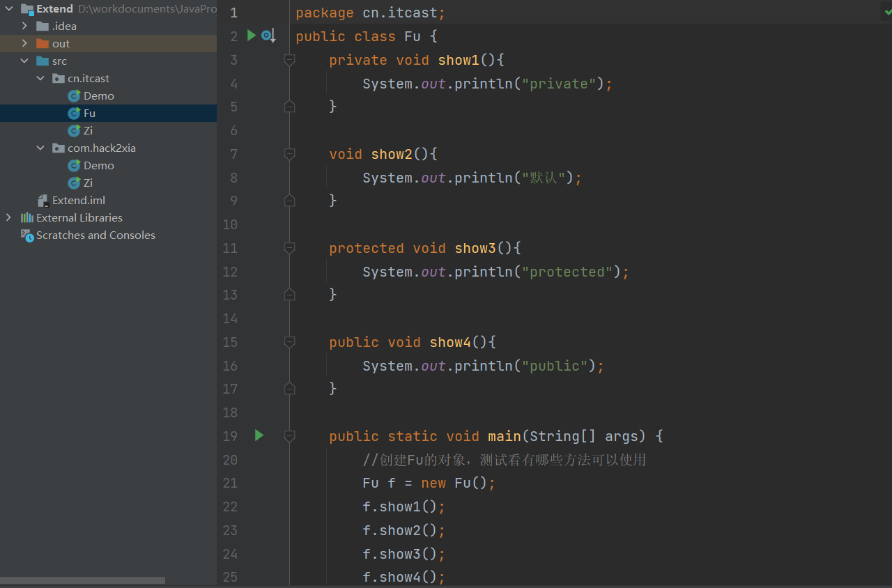Click the fold end marker on line 17

click(x=290, y=389)
